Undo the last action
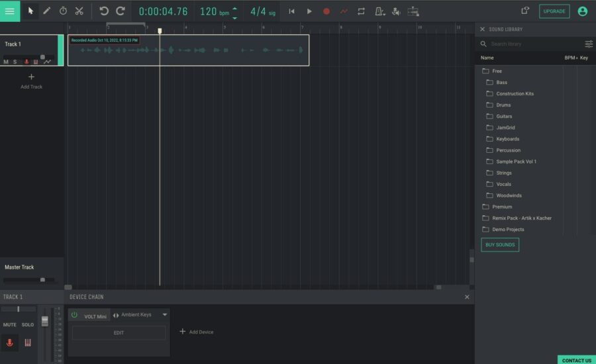This screenshot has width=596, height=364. coord(104,11)
